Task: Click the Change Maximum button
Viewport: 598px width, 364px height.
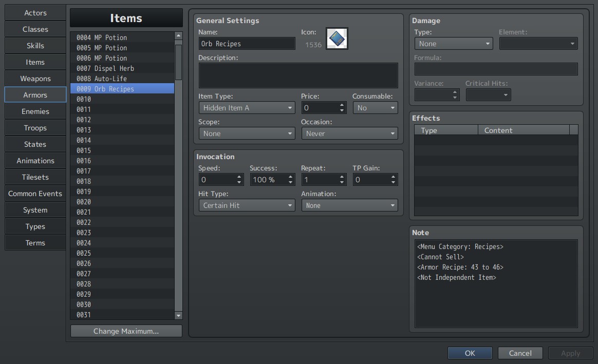Action: point(126,331)
